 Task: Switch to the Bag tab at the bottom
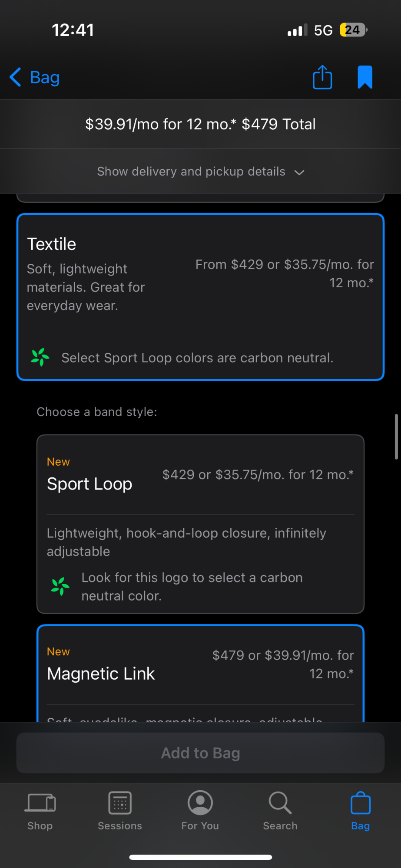pyautogui.click(x=361, y=811)
